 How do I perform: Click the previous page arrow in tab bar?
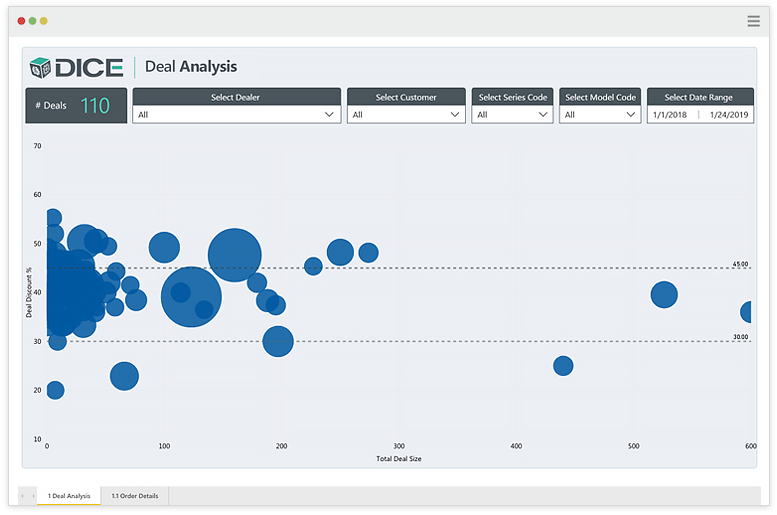coord(22,496)
